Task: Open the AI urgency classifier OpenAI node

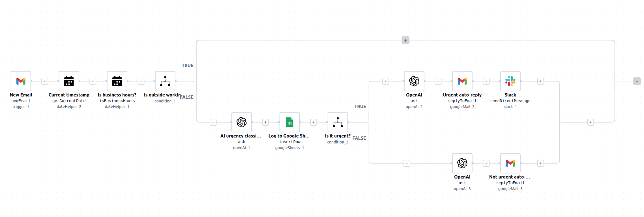Action: 241,122
